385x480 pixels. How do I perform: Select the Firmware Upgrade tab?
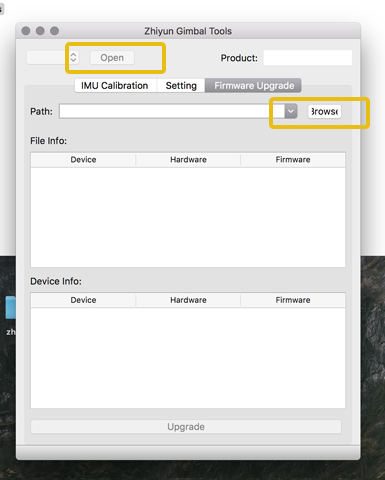coord(254,86)
